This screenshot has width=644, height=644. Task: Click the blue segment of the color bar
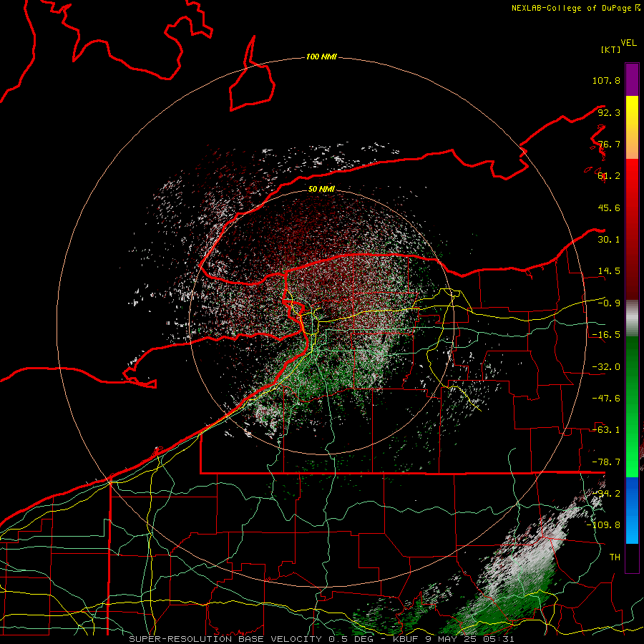pyautogui.click(x=632, y=510)
